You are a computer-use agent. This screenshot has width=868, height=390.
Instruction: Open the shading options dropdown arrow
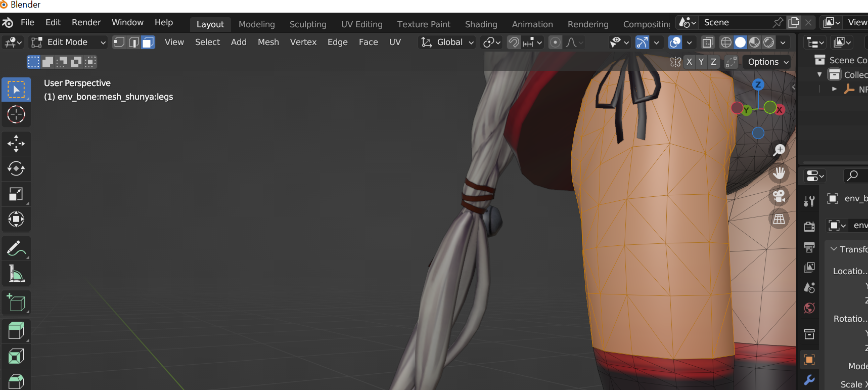(783, 42)
